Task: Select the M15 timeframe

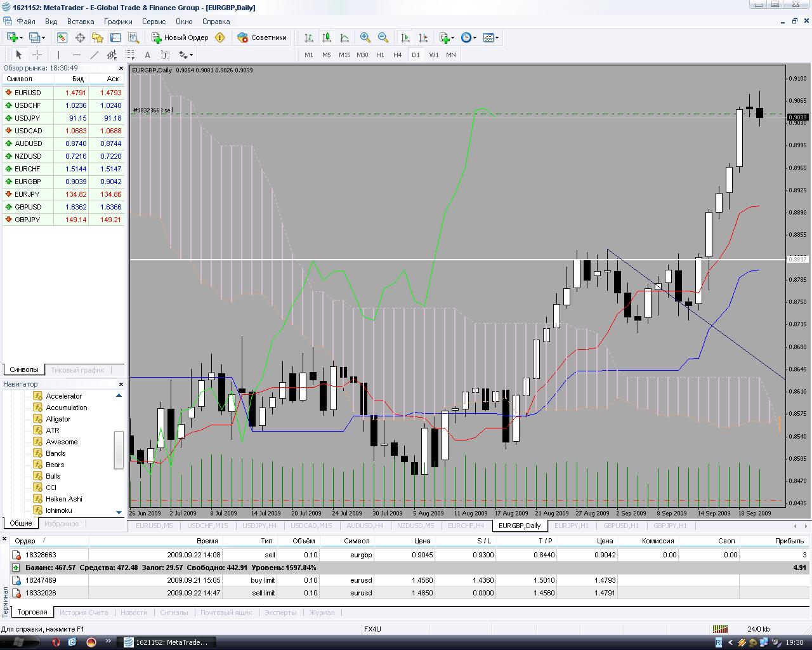Action: click(x=344, y=55)
